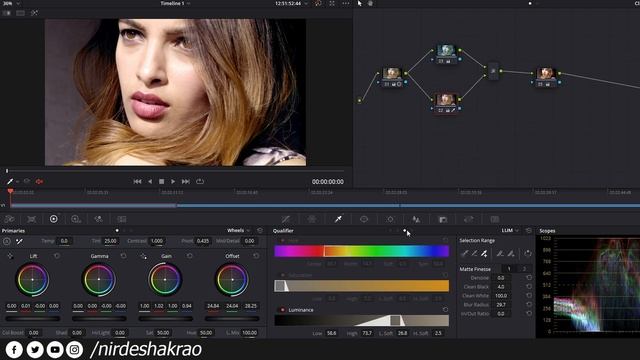Open the LUM qualifier mode dropdown
Viewport: 640px width, 360px height.
(510, 231)
